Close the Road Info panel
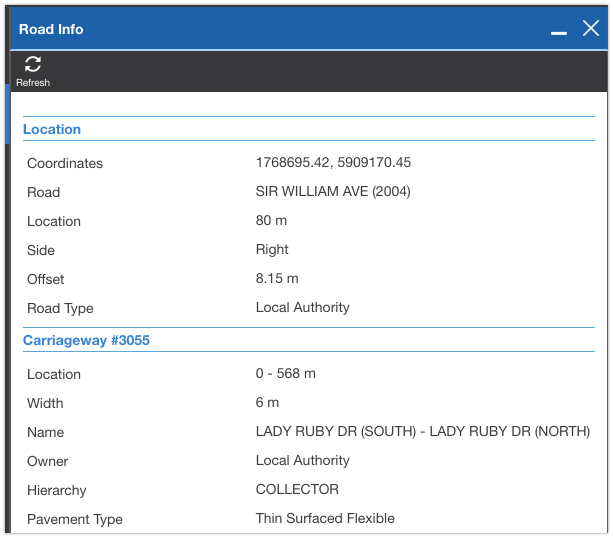Screen dimensions: 613x538 point(591,29)
